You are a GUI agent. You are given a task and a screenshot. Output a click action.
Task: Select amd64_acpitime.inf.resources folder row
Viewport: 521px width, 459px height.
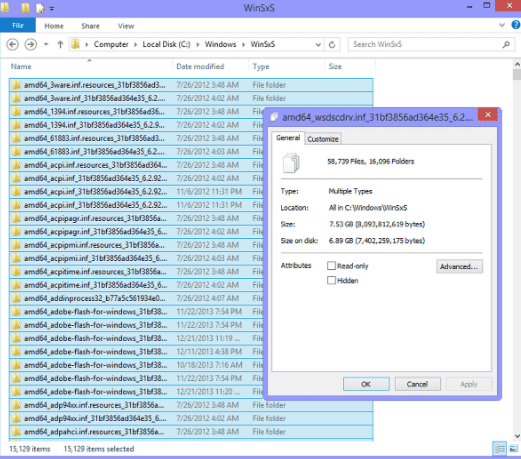point(136,272)
